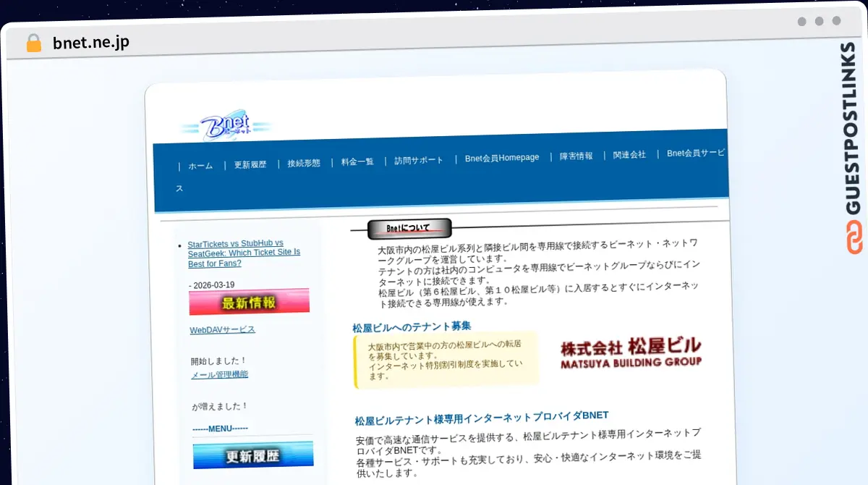
Task: Click the 松屋ビルテナント様専用インターネットプロバイダBNET heading
Action: pyautogui.click(x=482, y=418)
